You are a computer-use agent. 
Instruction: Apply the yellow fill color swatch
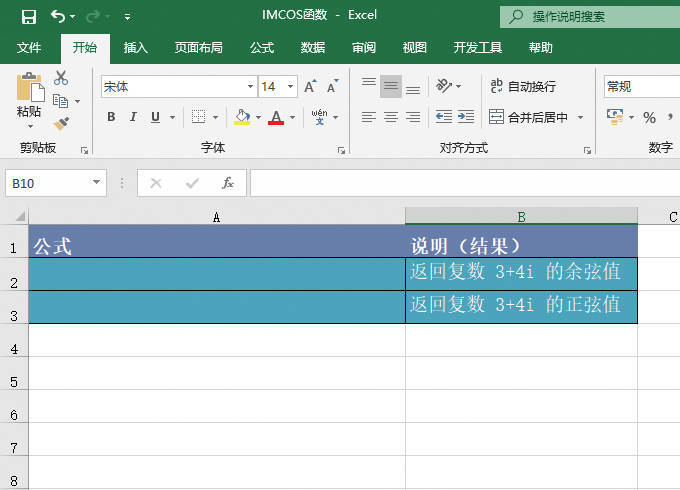(242, 117)
